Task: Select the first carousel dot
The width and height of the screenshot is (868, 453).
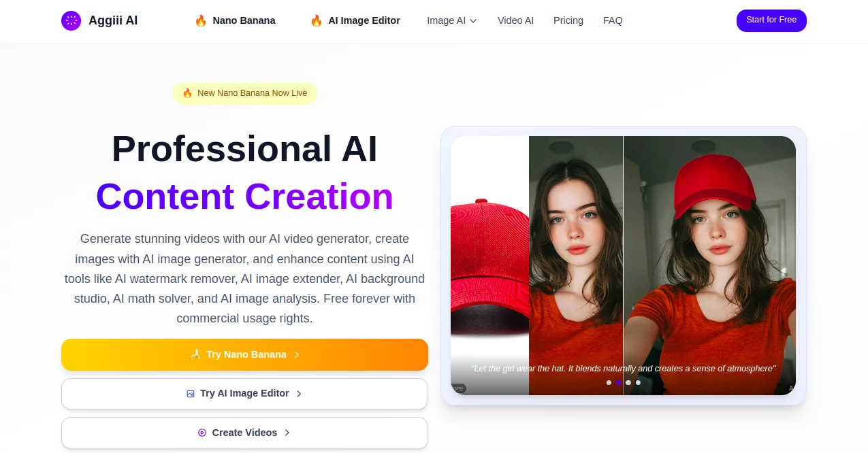Action: tap(609, 382)
